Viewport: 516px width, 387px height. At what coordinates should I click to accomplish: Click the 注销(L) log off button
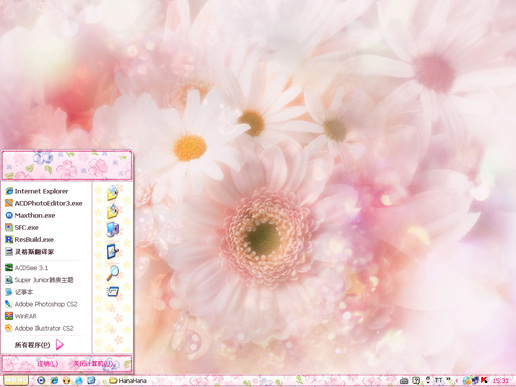coord(48,364)
